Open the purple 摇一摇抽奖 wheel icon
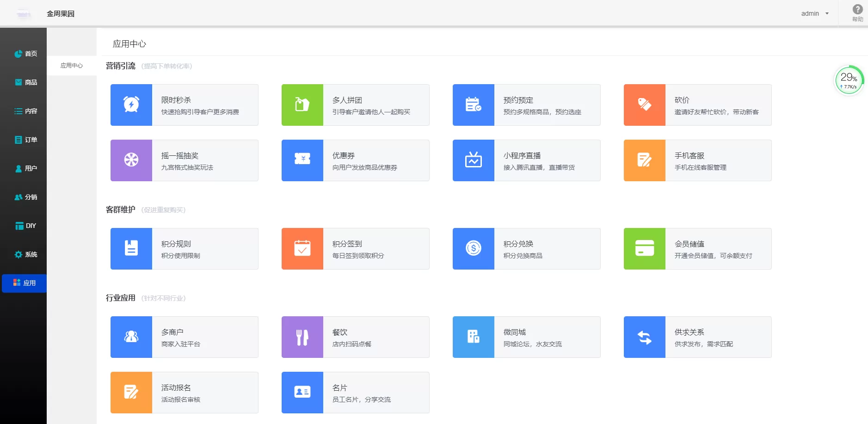The height and width of the screenshot is (424, 868). coord(131,160)
